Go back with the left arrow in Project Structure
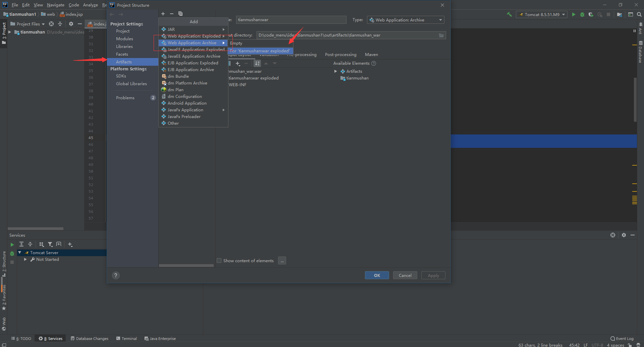Viewport: 644px width, 347px height. (x=112, y=14)
